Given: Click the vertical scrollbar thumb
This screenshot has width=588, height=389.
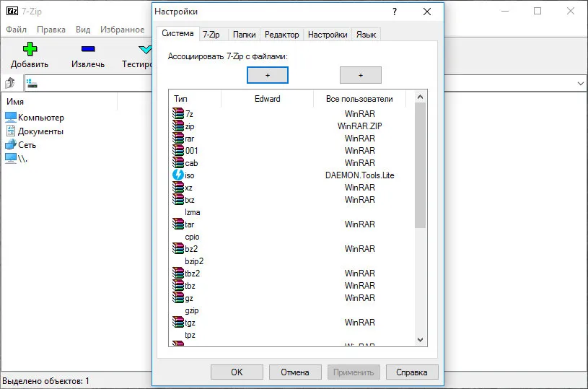Looking at the screenshot, I should (x=420, y=165).
